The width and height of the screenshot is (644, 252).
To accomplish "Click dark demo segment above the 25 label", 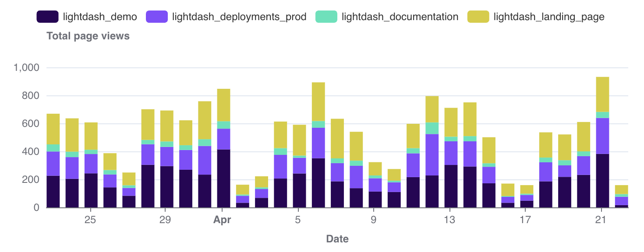I will 91,190.
